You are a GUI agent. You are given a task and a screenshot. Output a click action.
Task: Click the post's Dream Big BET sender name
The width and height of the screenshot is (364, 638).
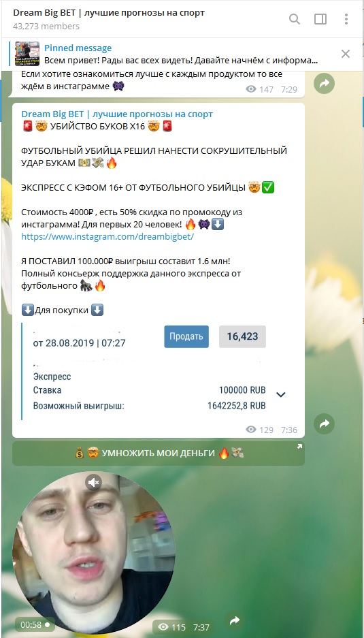[x=117, y=114]
